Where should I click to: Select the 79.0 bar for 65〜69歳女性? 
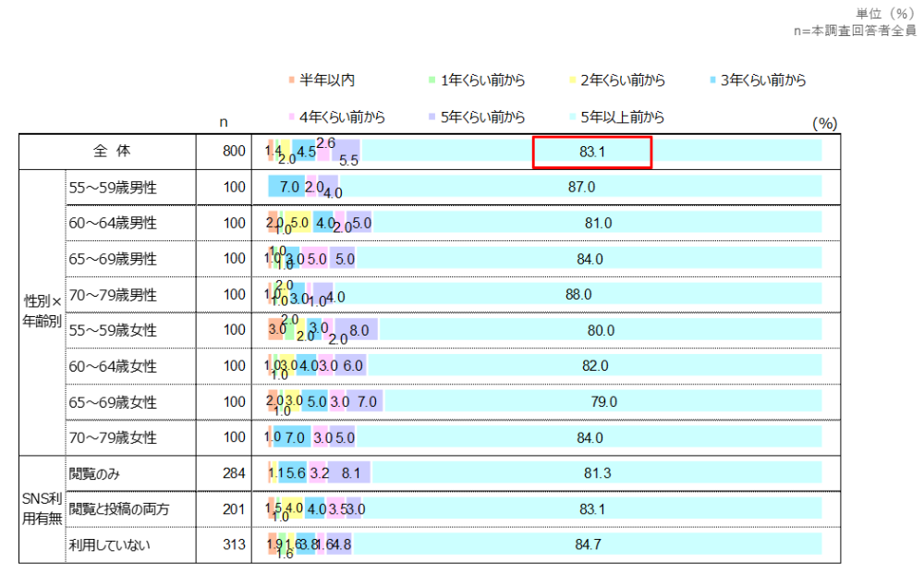tap(603, 402)
